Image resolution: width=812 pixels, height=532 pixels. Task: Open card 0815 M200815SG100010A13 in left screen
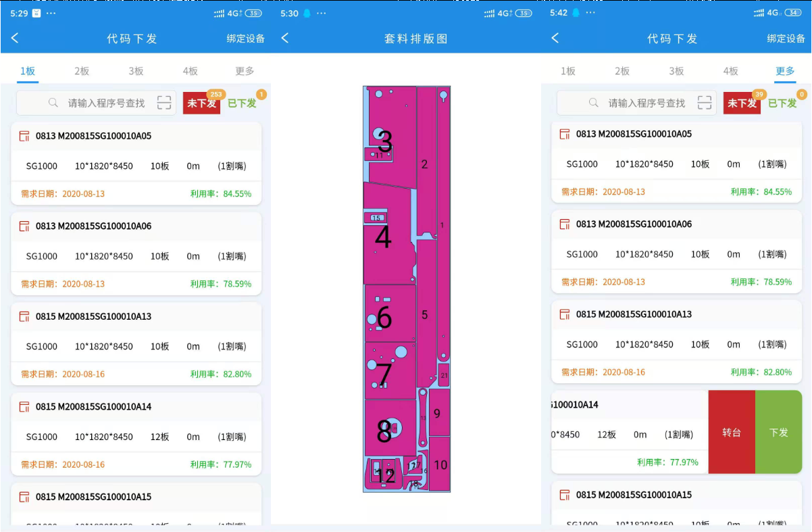tap(136, 343)
